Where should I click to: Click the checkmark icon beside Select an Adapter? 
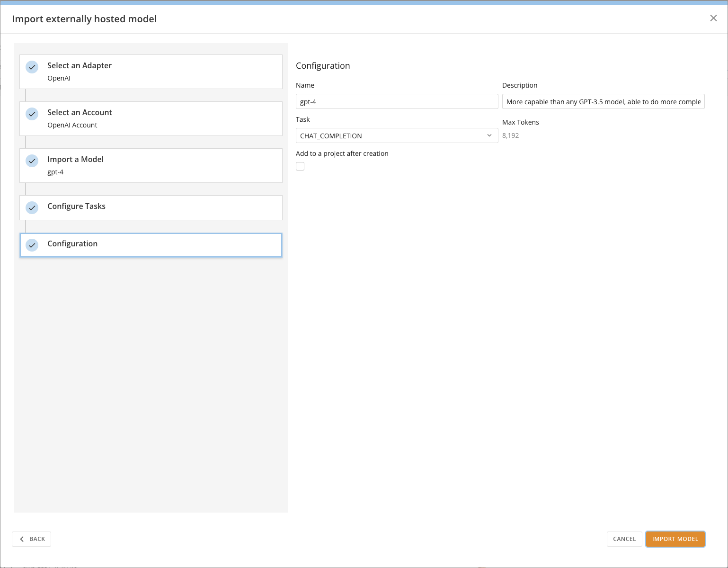point(32,67)
